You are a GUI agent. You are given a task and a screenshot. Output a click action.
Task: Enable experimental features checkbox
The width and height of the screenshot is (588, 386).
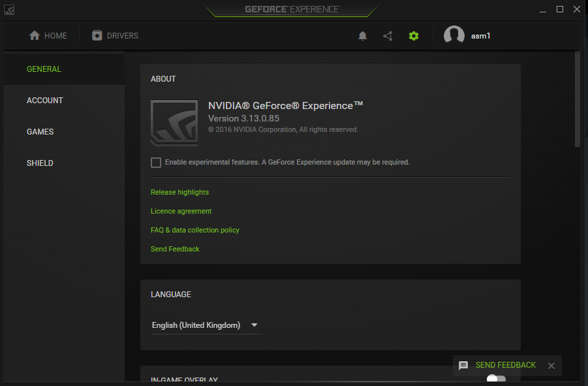tap(156, 163)
